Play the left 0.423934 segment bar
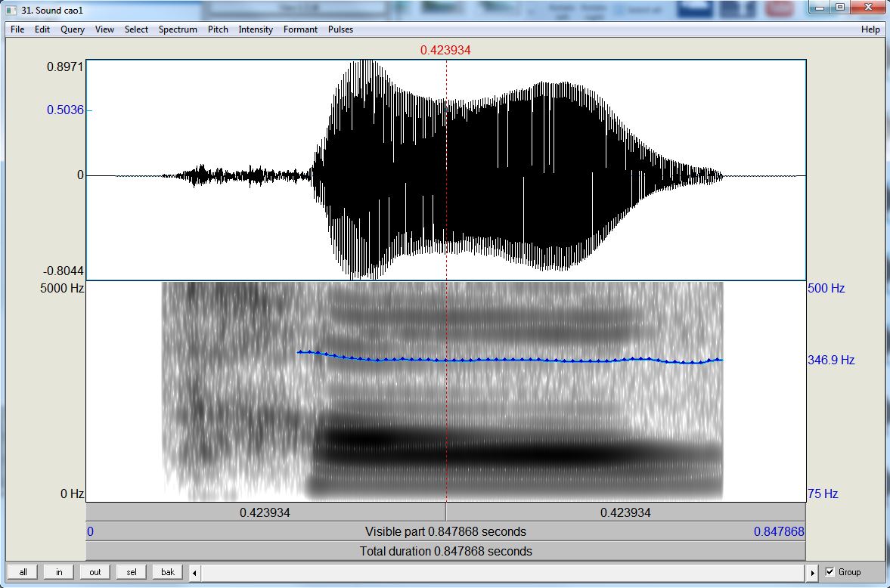 coord(265,512)
